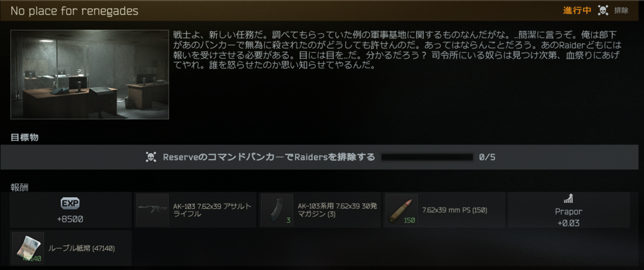Click the 0/5 Raiders progress bar

point(427,157)
